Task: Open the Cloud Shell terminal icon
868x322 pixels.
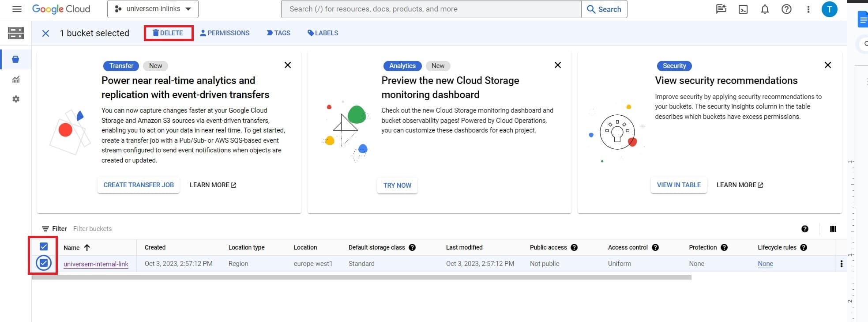Action: point(743,9)
